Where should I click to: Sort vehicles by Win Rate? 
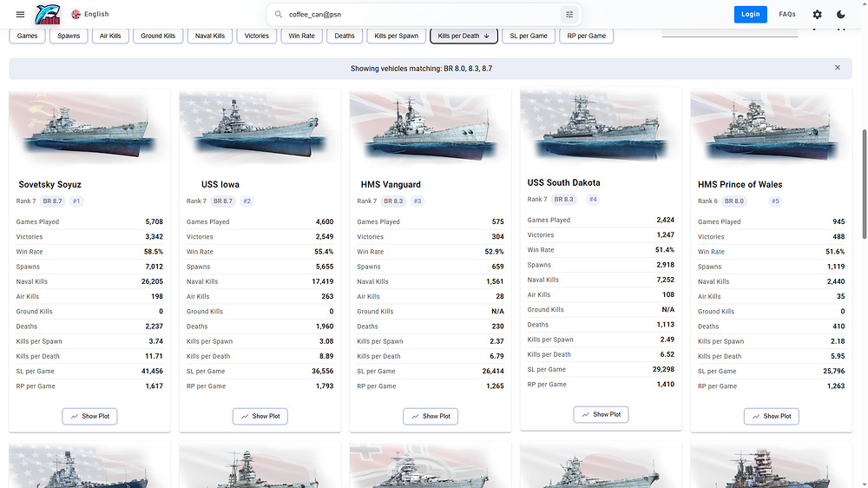[301, 36]
